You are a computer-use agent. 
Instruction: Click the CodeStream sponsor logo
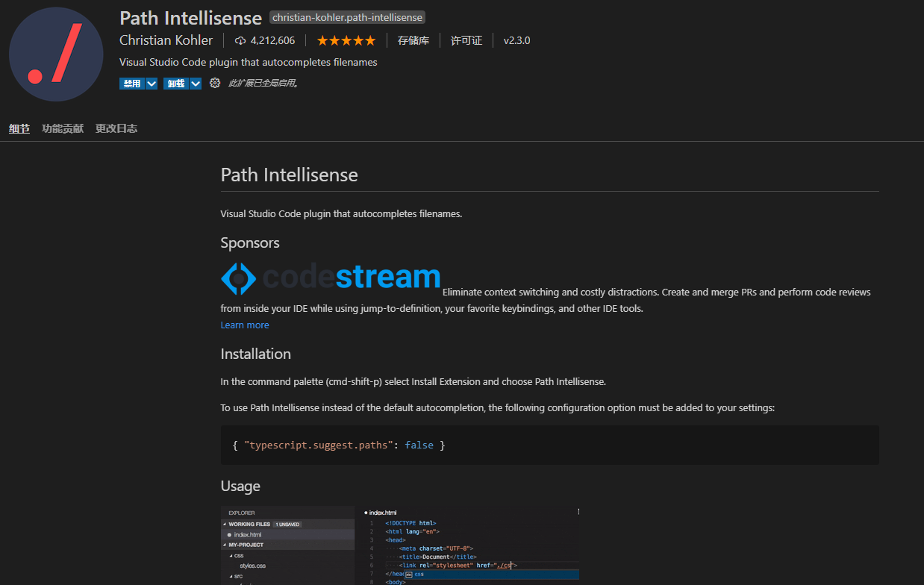coord(331,278)
